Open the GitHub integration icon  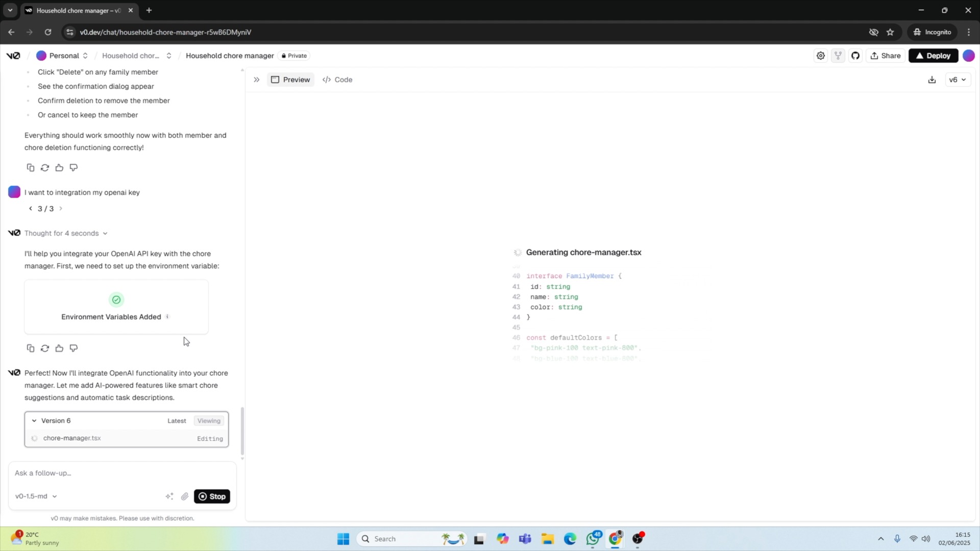[856, 56]
